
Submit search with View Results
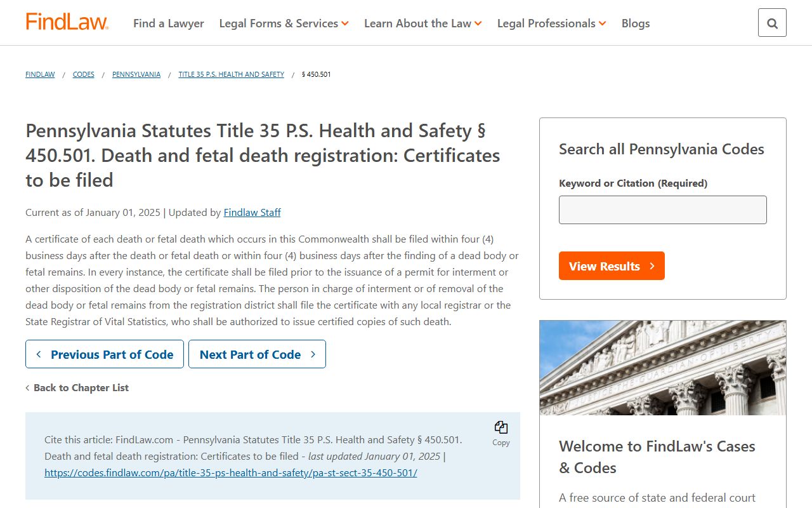pyautogui.click(x=612, y=266)
